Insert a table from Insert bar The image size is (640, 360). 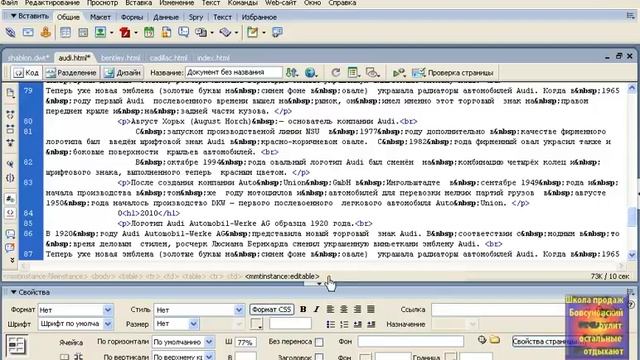65,32
